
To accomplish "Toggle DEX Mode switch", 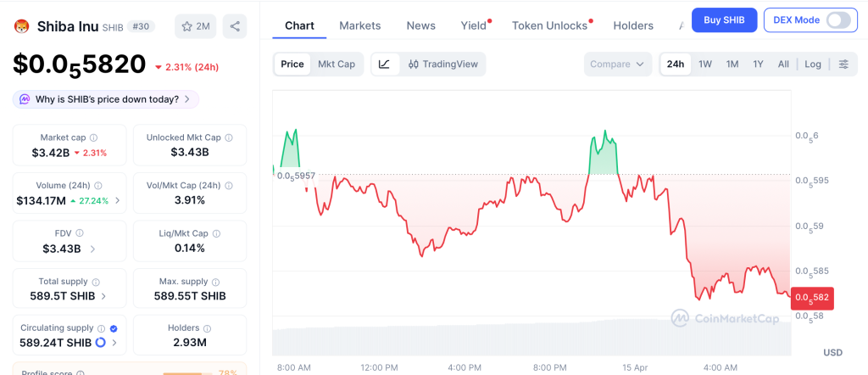I will coord(837,20).
